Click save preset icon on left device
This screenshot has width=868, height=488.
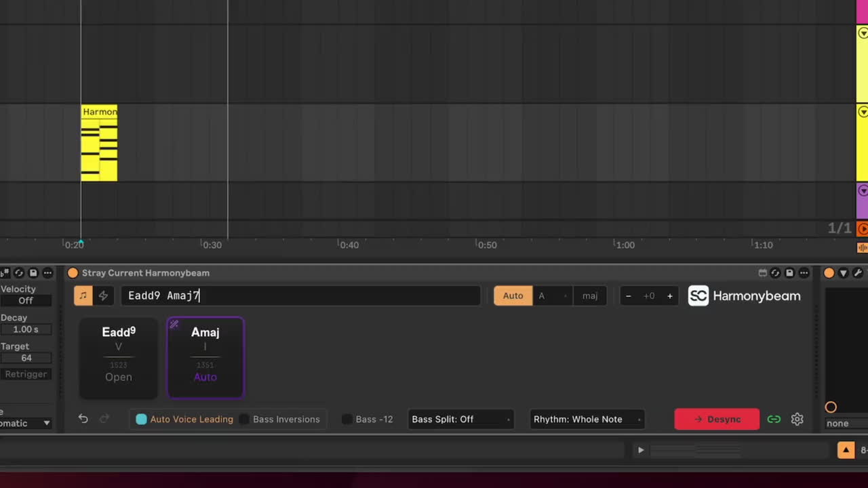pos(33,273)
